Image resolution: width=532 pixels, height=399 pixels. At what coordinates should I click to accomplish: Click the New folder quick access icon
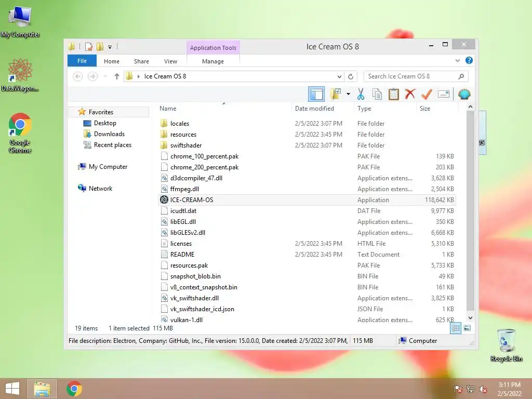[x=100, y=46]
